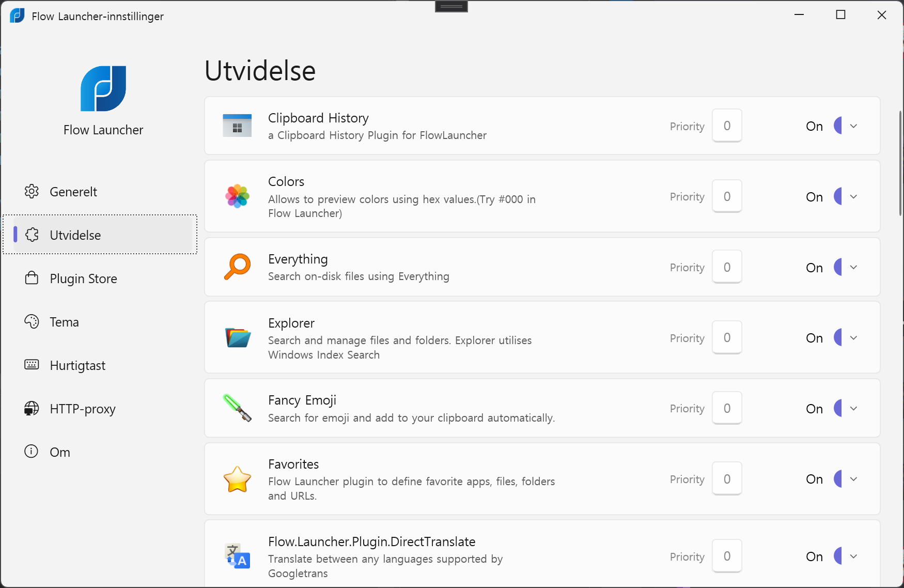904x588 pixels.
Task: Click the Explorer priority field
Action: pos(727,337)
